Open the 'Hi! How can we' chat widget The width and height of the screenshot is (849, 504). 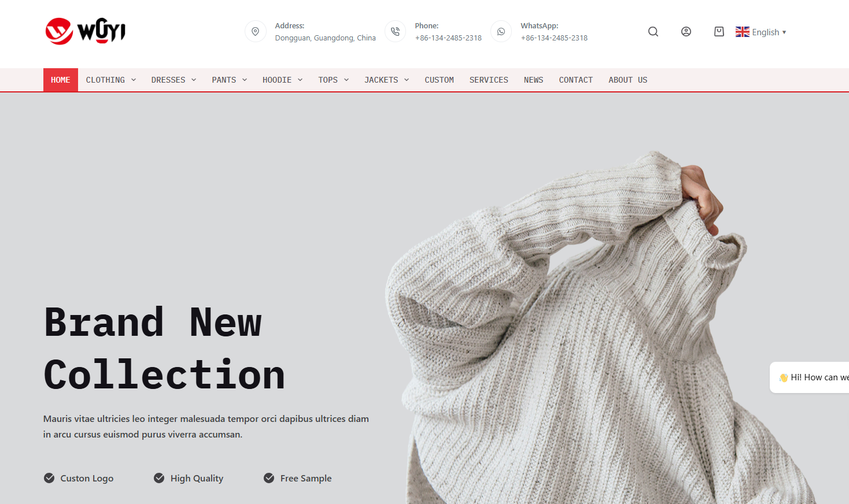click(810, 377)
